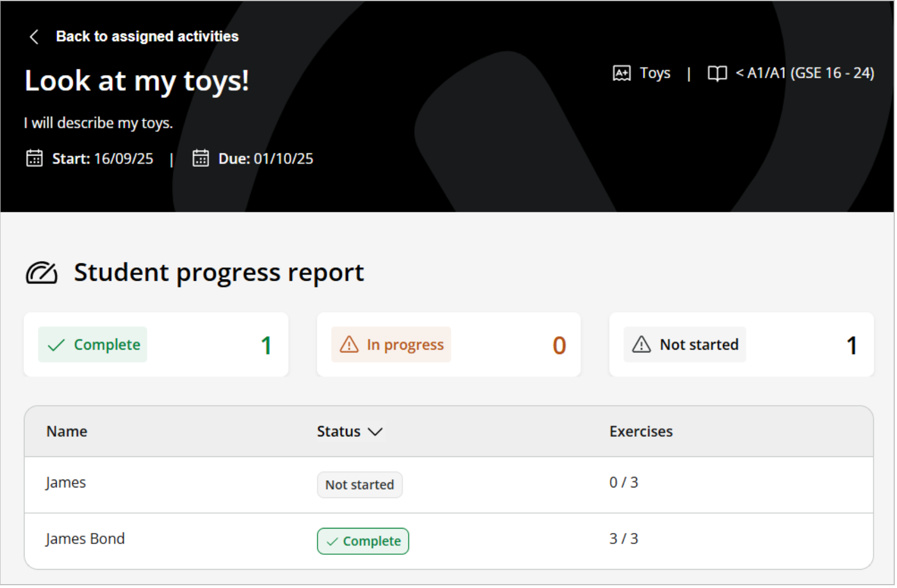Image resolution: width=897 pixels, height=588 pixels.
Task: Click Complete status badge for James Bond
Action: [x=363, y=542]
